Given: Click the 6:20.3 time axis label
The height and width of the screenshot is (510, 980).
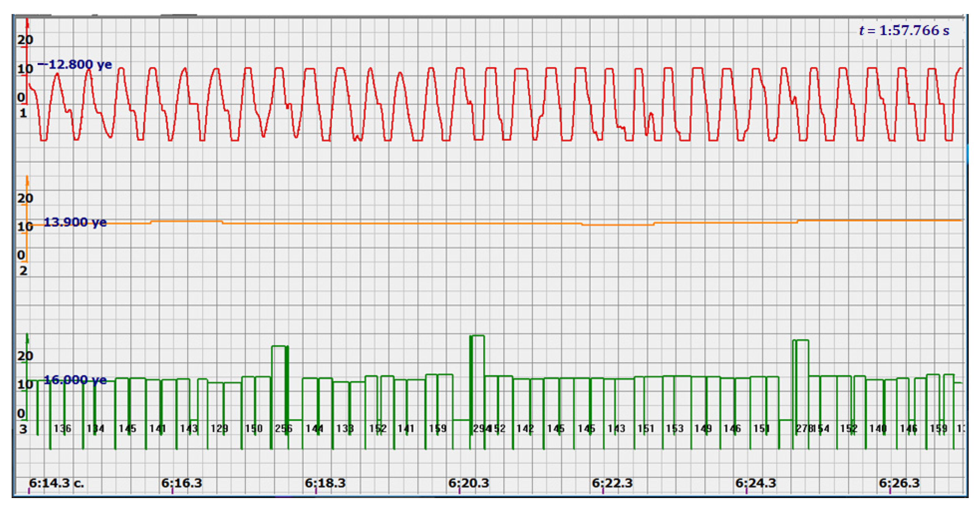Looking at the screenshot, I should (468, 483).
